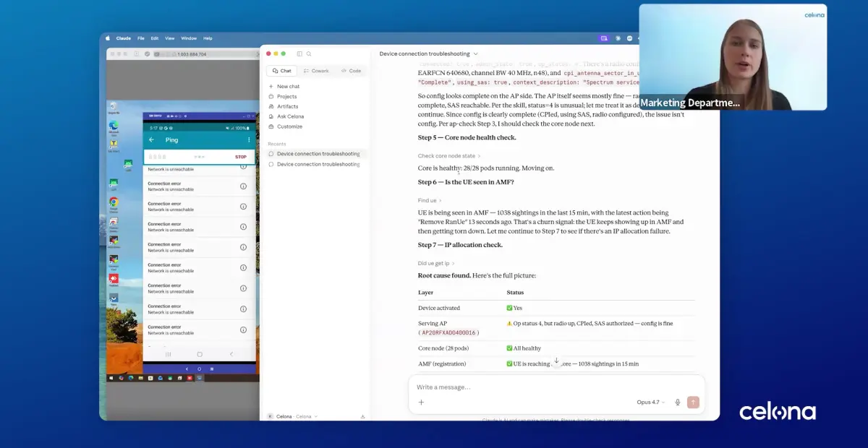Add attachment with plus icon
The image size is (868, 448).
coord(421,402)
